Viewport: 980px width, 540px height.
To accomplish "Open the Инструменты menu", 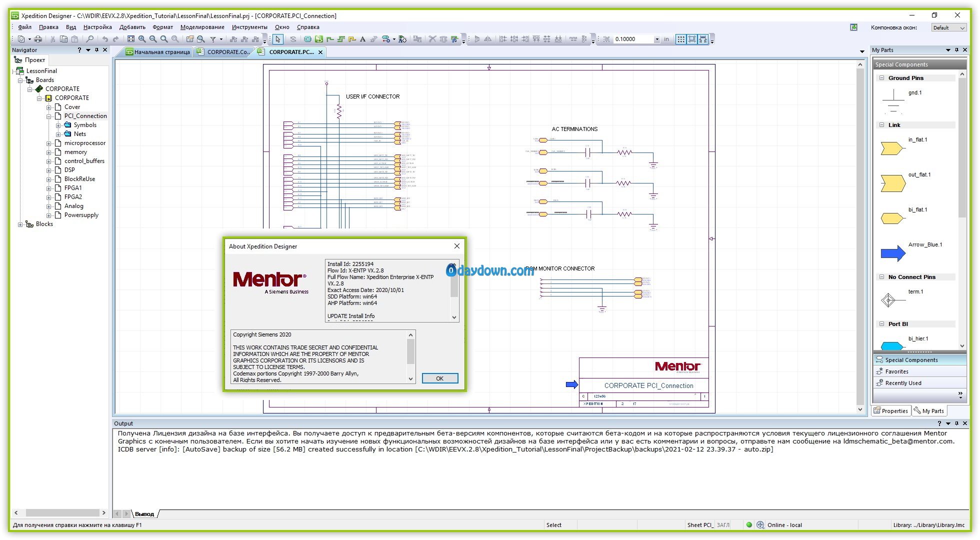I will point(249,27).
